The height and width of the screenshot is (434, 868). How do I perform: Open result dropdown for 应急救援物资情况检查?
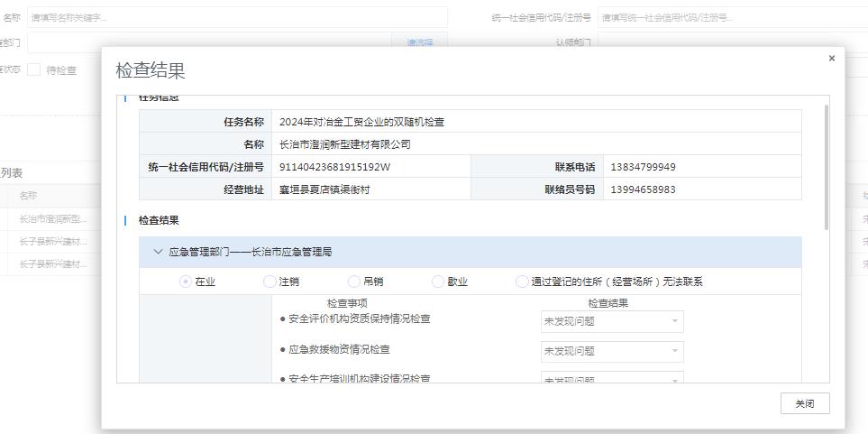pos(612,351)
